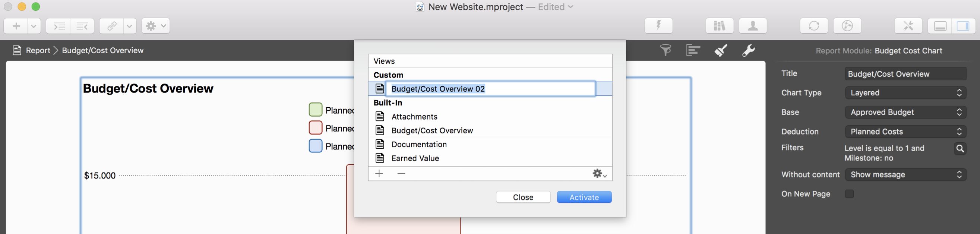Click the filter funnel icon
980x234 pixels.
click(665, 50)
